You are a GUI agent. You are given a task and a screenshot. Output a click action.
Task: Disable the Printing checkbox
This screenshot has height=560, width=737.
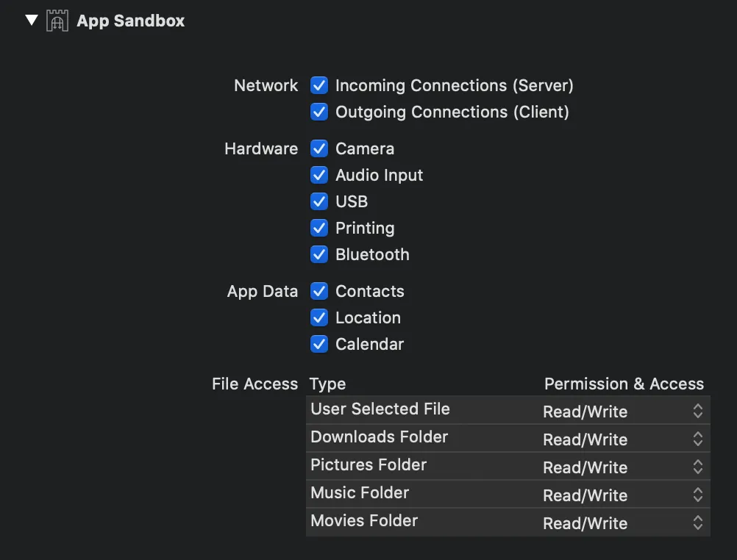click(319, 228)
